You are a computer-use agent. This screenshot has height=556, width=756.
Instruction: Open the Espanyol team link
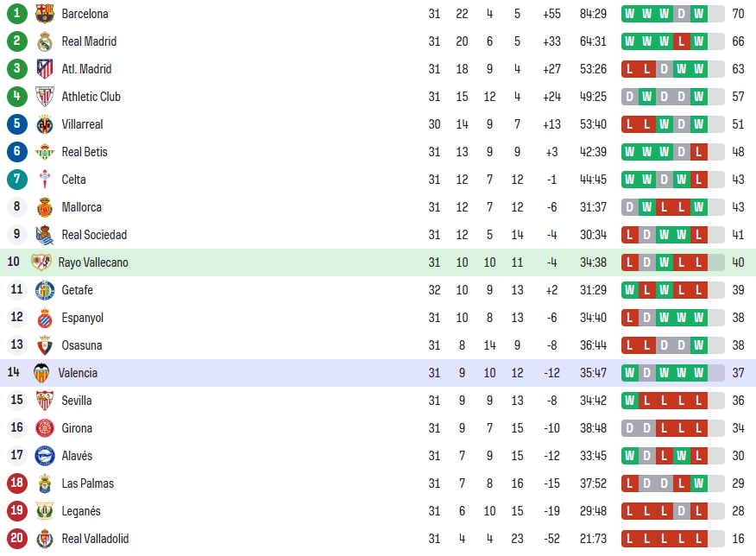[x=83, y=318]
